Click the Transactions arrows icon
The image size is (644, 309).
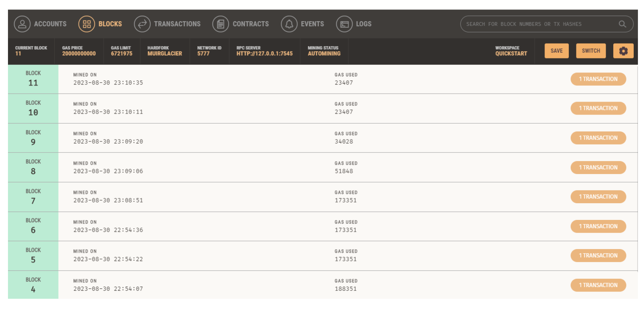coord(142,24)
